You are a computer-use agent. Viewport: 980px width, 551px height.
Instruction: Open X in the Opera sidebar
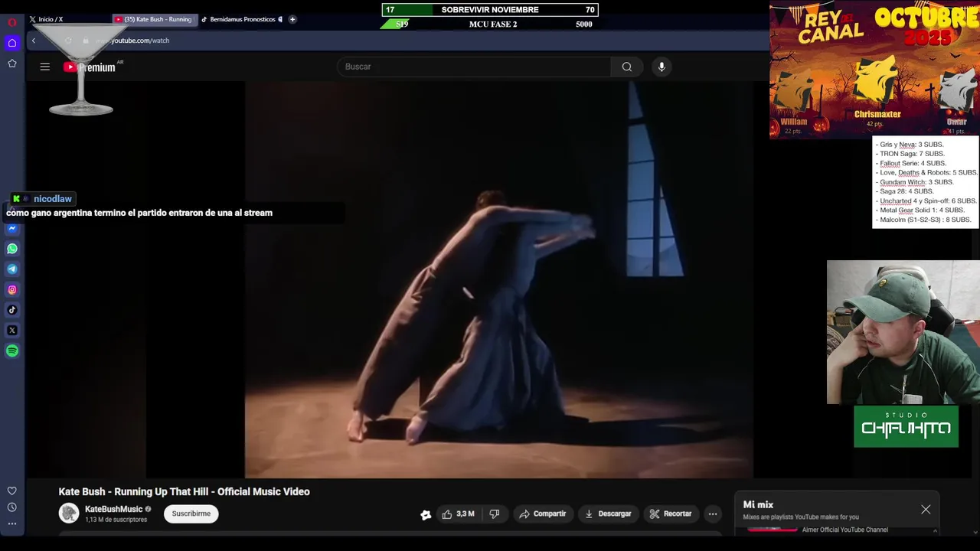point(12,331)
